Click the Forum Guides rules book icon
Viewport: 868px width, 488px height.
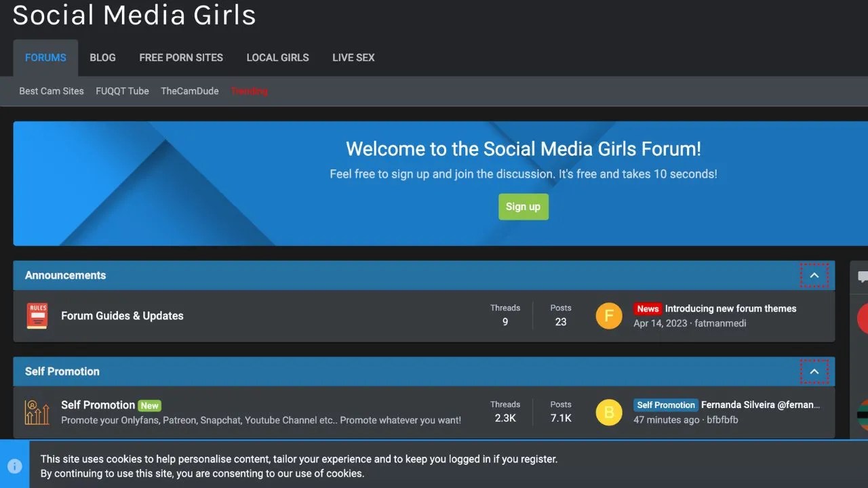click(x=37, y=315)
